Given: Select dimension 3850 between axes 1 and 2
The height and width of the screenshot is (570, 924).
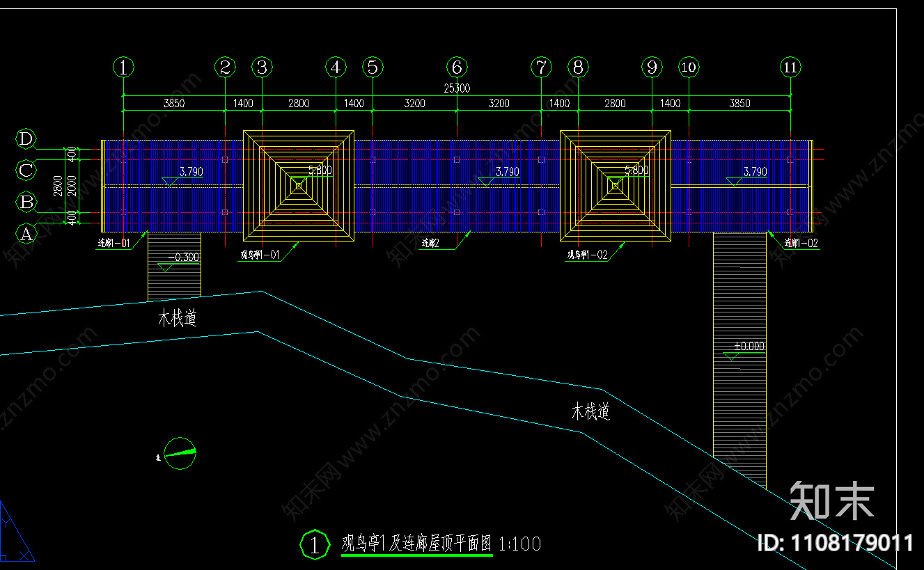Looking at the screenshot, I should [174, 103].
